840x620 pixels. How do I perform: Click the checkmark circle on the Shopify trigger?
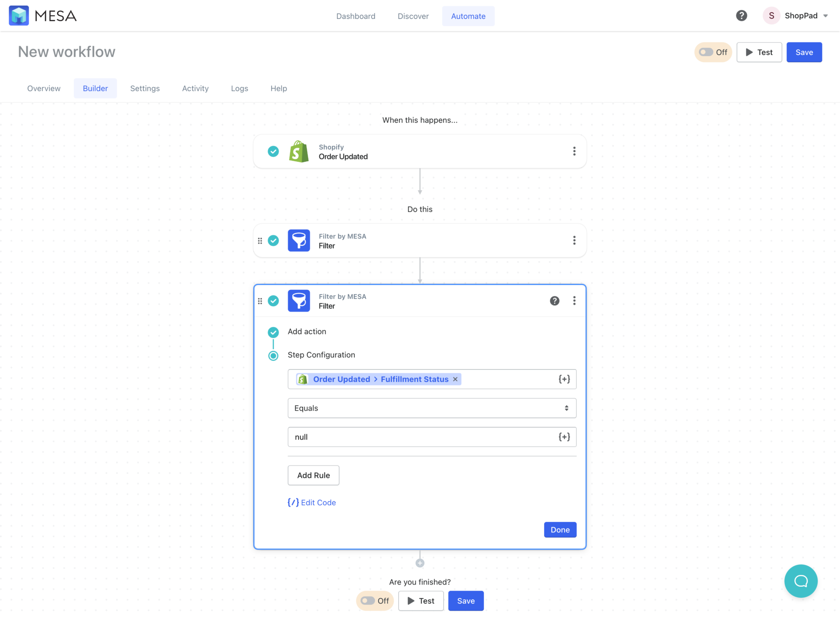(x=273, y=151)
